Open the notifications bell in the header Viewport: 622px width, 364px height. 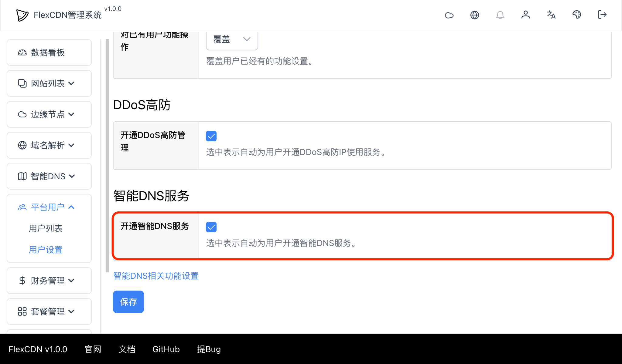pos(500,15)
